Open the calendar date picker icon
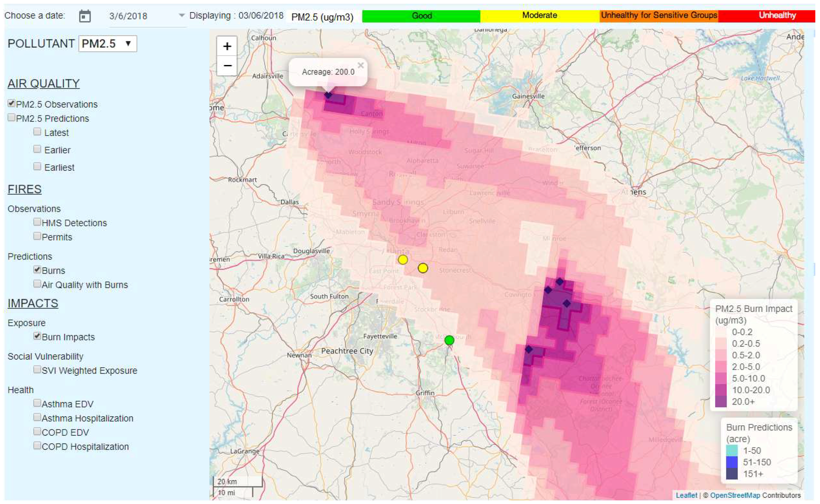 tap(85, 16)
